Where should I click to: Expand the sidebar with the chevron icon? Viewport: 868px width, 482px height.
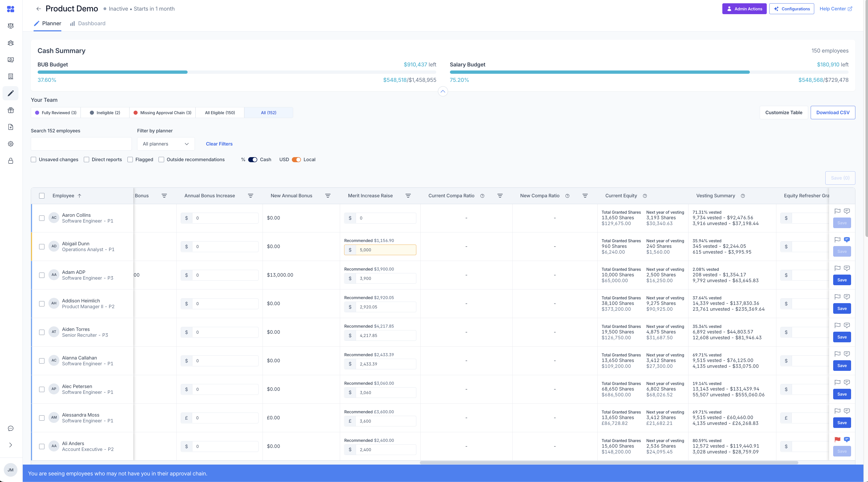pyautogui.click(x=10, y=445)
